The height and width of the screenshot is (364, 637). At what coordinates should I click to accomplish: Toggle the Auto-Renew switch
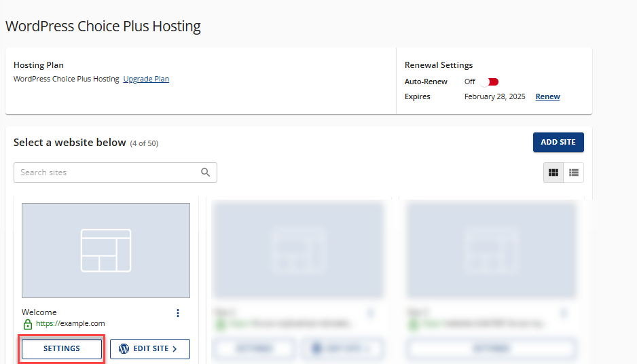tap(489, 81)
